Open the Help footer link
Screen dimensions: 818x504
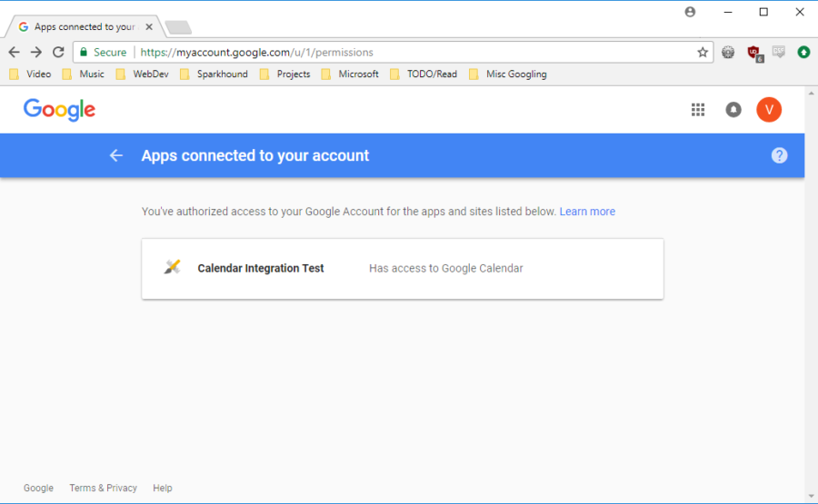click(x=163, y=488)
